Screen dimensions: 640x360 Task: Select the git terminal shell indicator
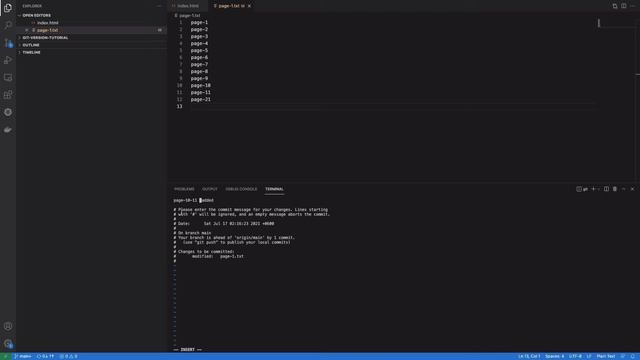click(582, 189)
